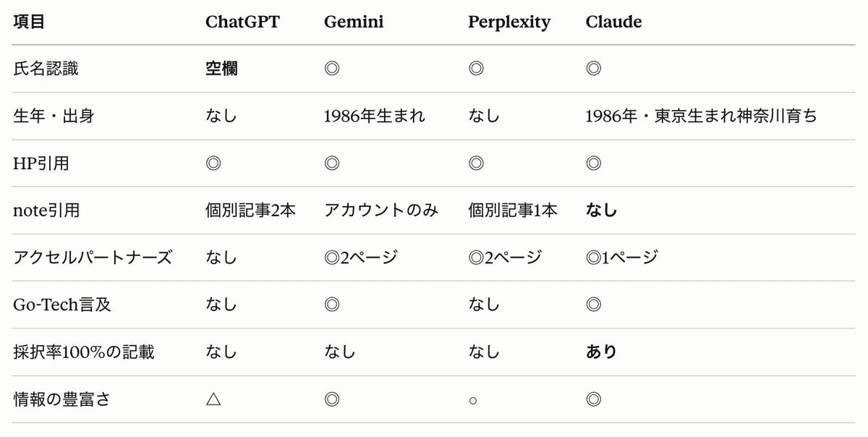Select the 個別記事2本 cell
The image size is (868, 437).
(250, 211)
